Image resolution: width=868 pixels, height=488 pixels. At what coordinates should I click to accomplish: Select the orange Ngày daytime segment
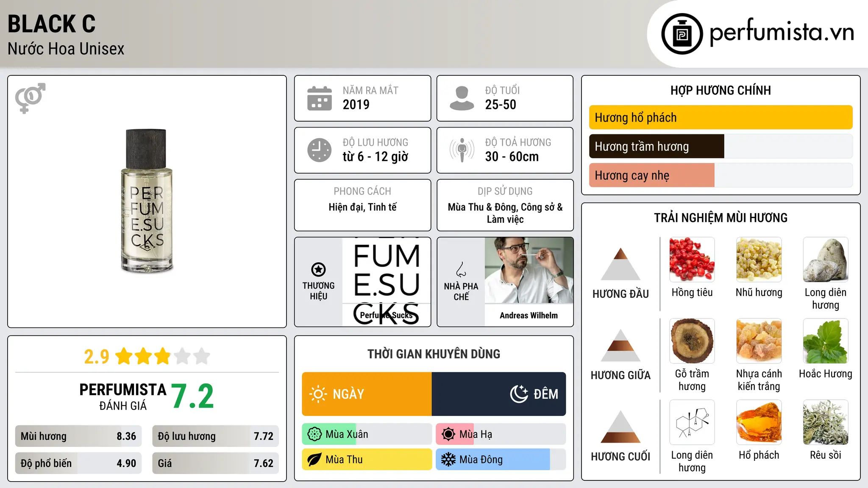367,394
